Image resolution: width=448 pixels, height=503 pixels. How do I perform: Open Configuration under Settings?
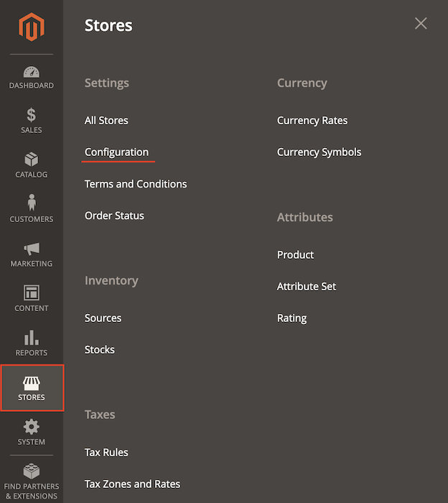pyautogui.click(x=116, y=152)
